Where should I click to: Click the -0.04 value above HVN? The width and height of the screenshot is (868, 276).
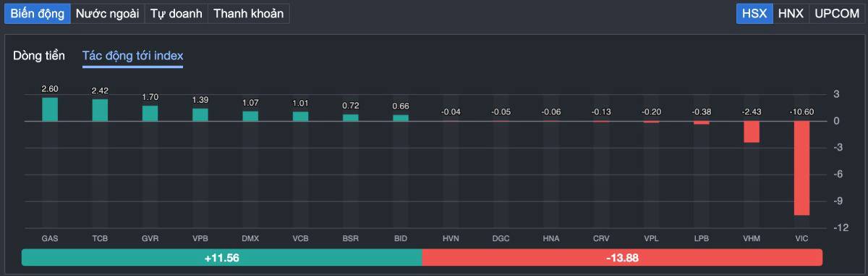click(451, 112)
